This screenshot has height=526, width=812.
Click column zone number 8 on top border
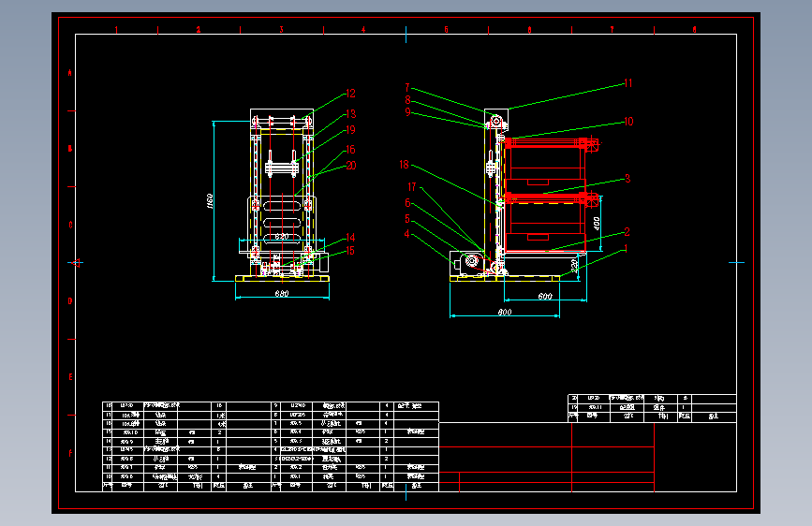tap(694, 30)
